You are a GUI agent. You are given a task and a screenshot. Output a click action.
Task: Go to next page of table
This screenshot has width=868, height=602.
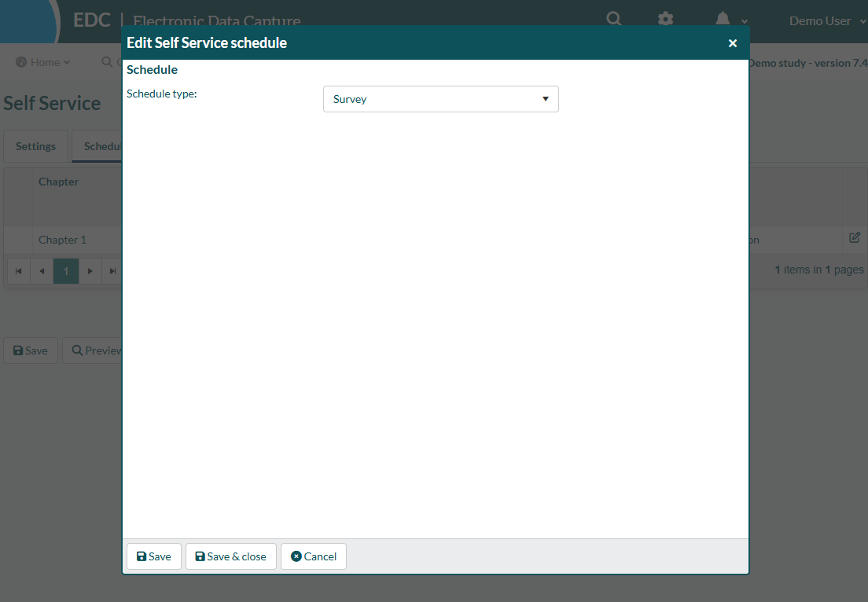tap(90, 271)
